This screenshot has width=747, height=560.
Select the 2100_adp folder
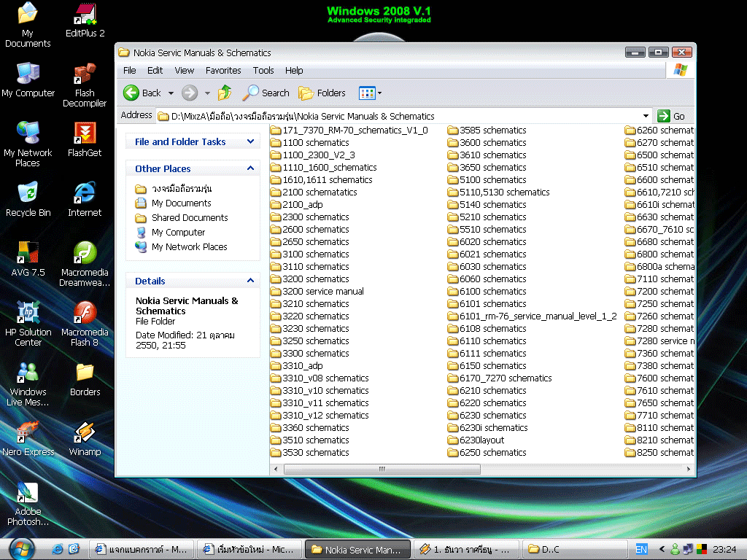click(x=297, y=205)
